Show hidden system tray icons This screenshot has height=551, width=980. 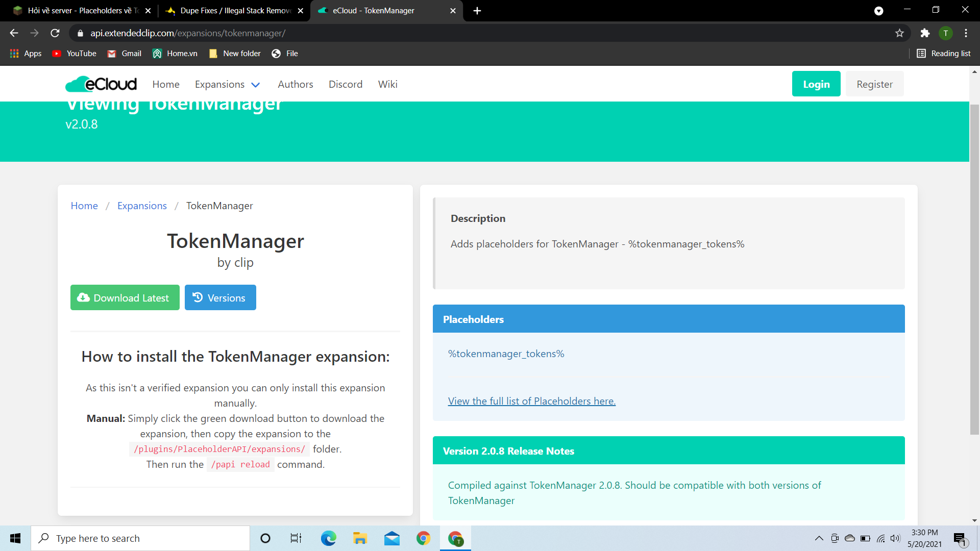[x=819, y=538]
